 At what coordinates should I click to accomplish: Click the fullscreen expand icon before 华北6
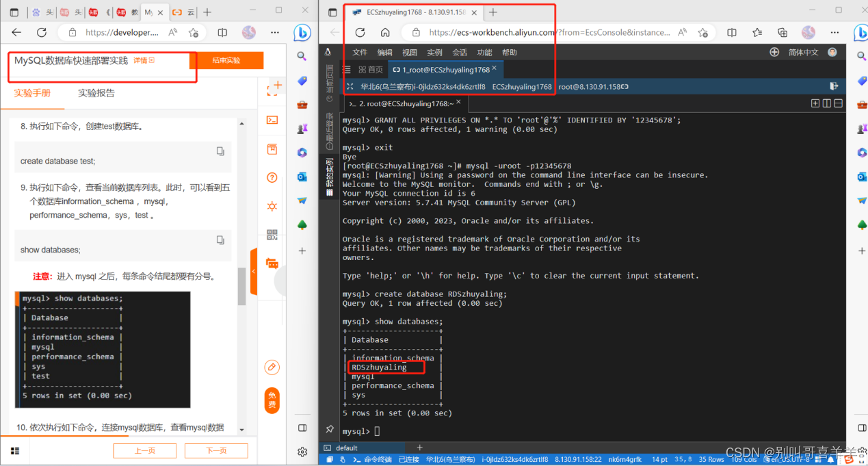point(350,87)
